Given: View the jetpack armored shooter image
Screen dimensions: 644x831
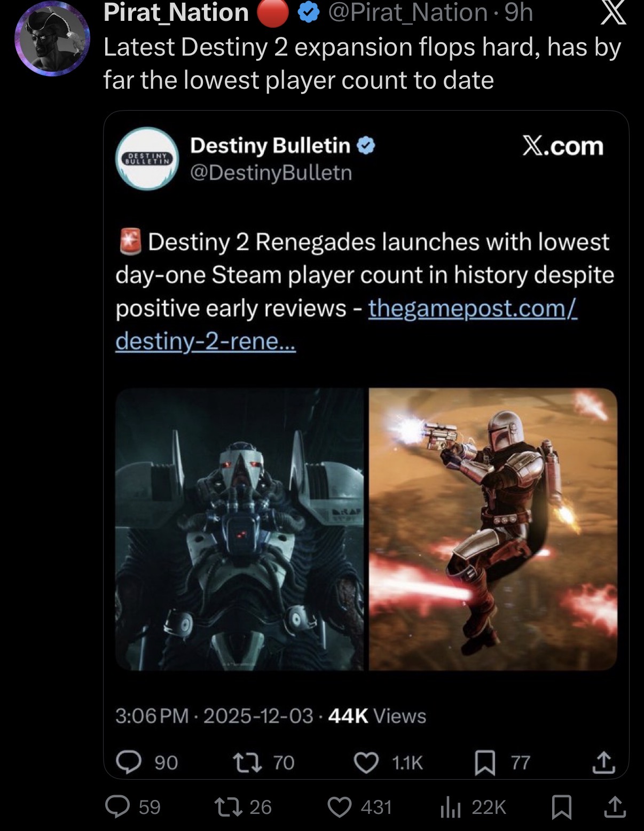Looking at the screenshot, I should pos(493,529).
